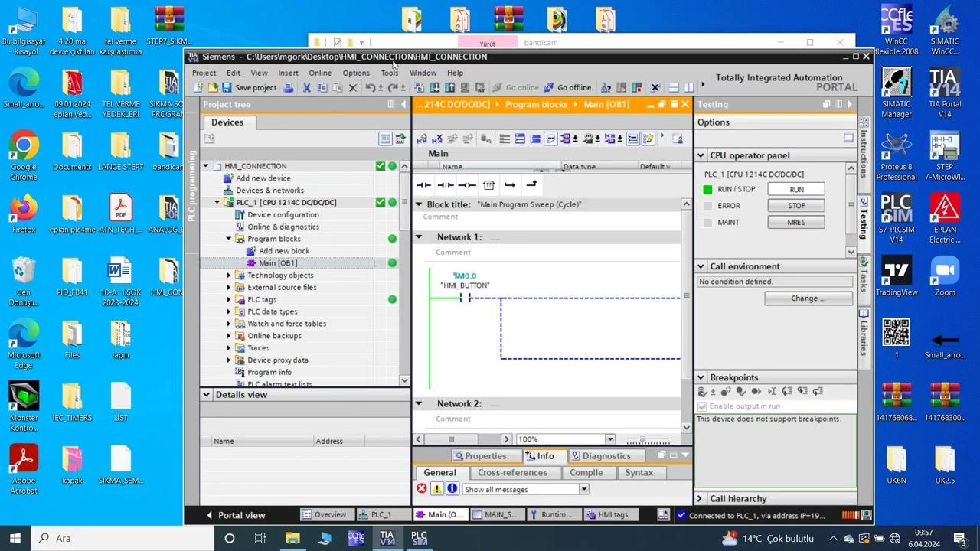
Task: Select Device configuration in project tree
Action: [283, 215]
